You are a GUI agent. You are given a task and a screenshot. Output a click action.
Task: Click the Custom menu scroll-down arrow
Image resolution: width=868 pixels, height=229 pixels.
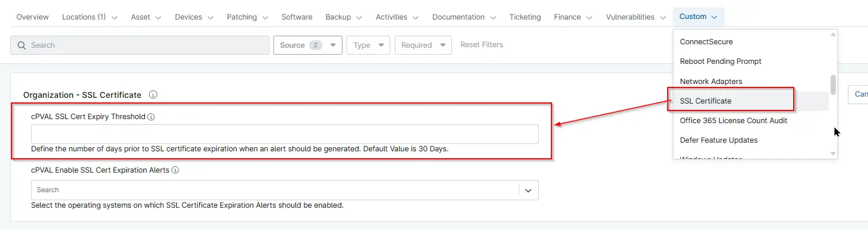pos(833,154)
